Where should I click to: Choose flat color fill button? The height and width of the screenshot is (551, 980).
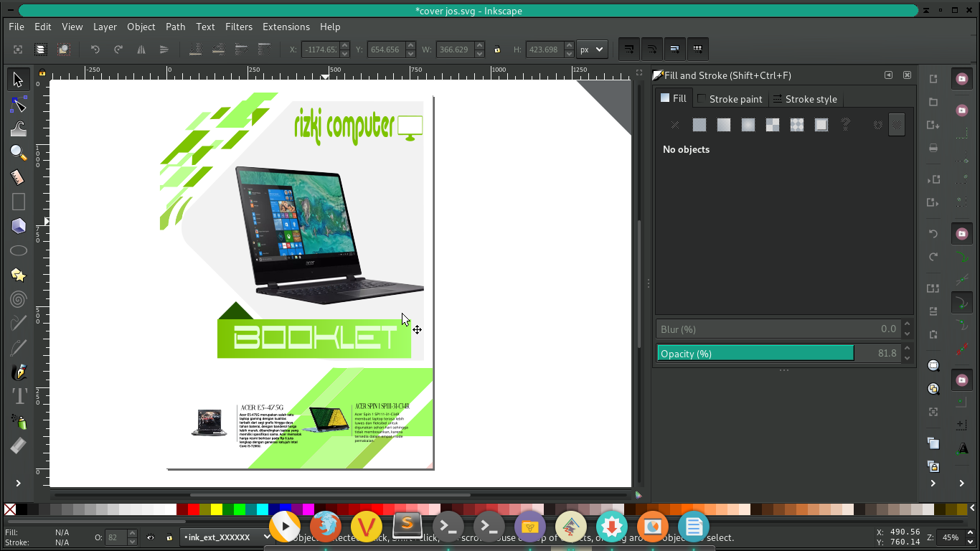point(699,125)
